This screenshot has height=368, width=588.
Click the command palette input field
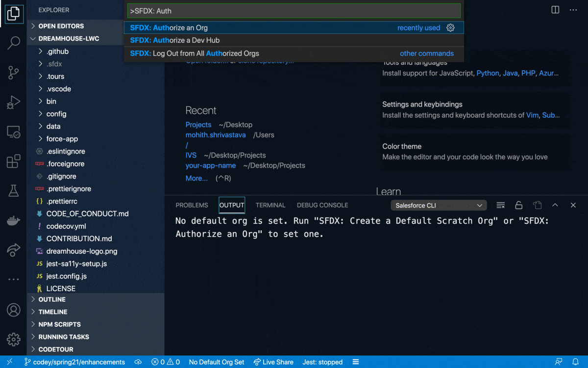294,11
